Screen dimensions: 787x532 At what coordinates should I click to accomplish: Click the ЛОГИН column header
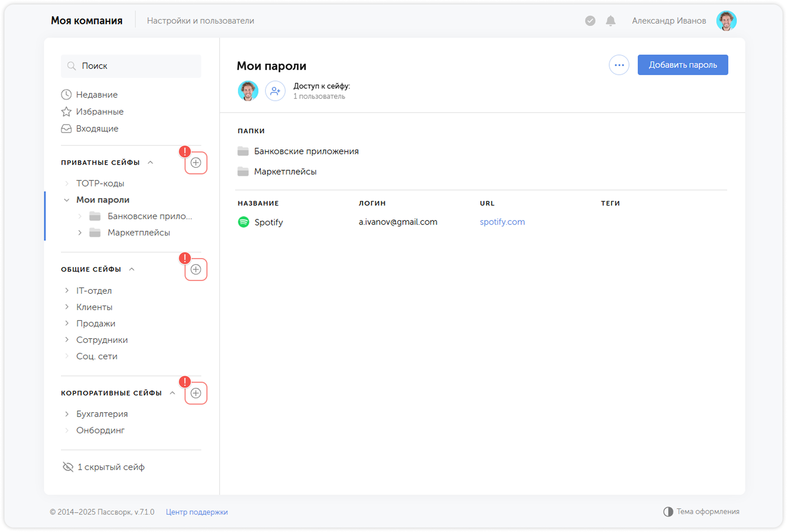point(372,203)
